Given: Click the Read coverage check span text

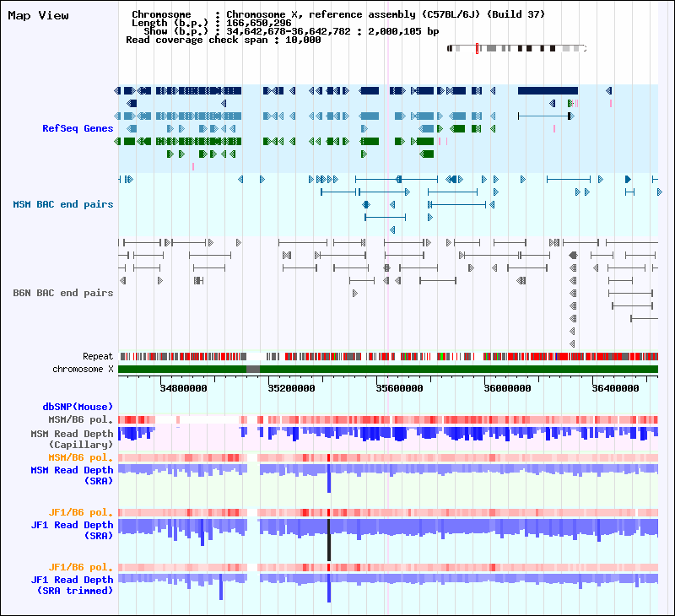Looking at the screenshot, I should [x=224, y=40].
